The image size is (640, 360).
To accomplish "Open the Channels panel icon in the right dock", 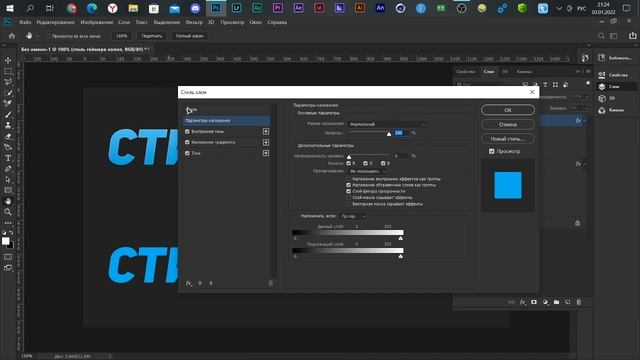I will (x=602, y=110).
